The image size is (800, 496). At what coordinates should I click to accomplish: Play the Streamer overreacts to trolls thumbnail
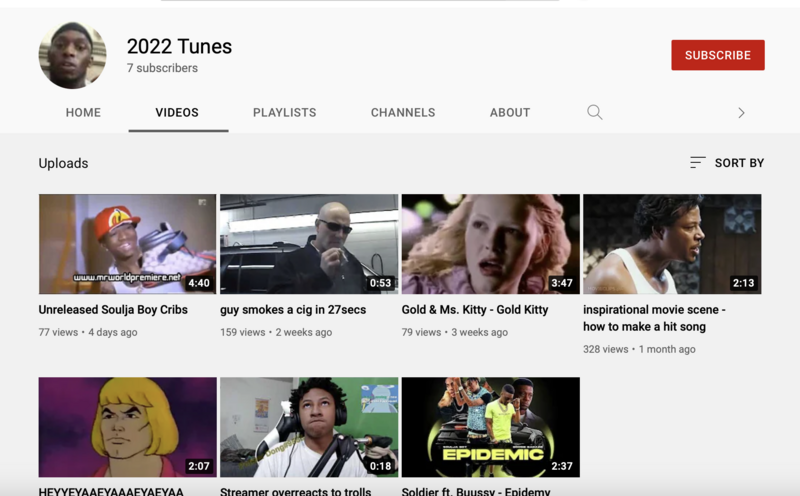(x=309, y=428)
